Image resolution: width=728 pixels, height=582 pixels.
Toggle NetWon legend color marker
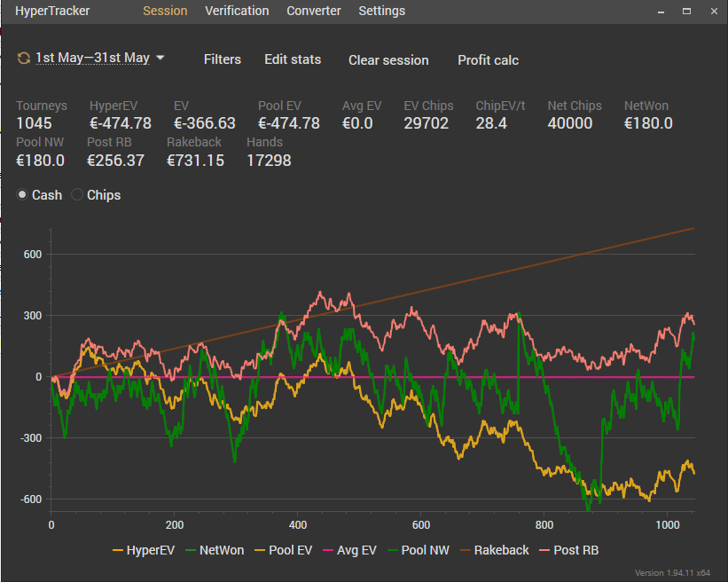(191, 550)
